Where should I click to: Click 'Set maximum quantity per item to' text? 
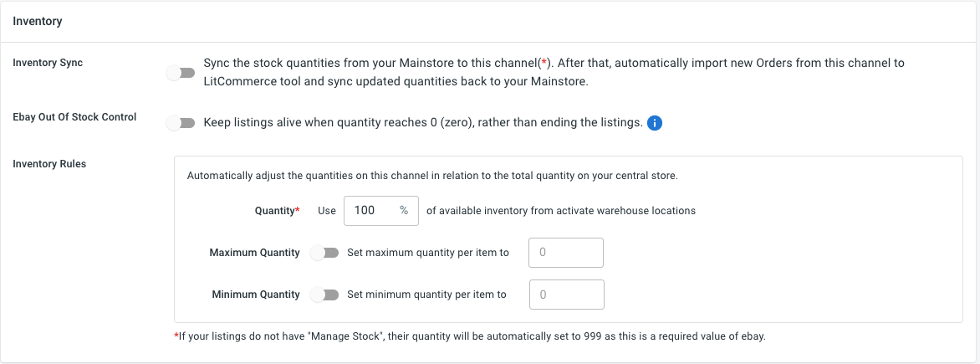pyautogui.click(x=428, y=253)
